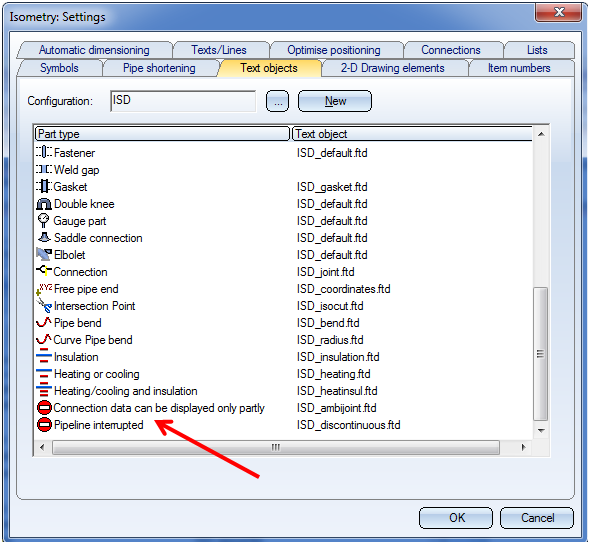Click the Connection data partly displayed icon

click(x=44, y=408)
